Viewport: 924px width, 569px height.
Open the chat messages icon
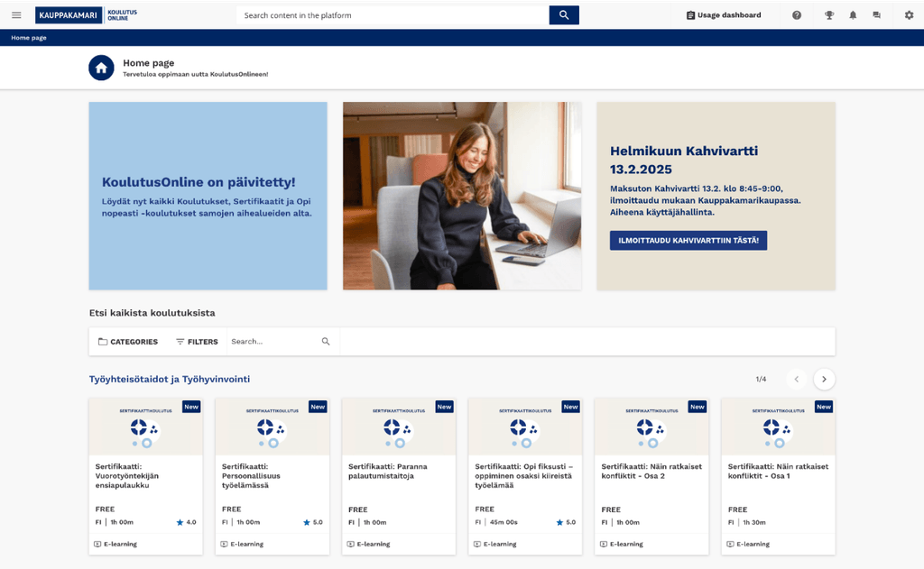876,15
